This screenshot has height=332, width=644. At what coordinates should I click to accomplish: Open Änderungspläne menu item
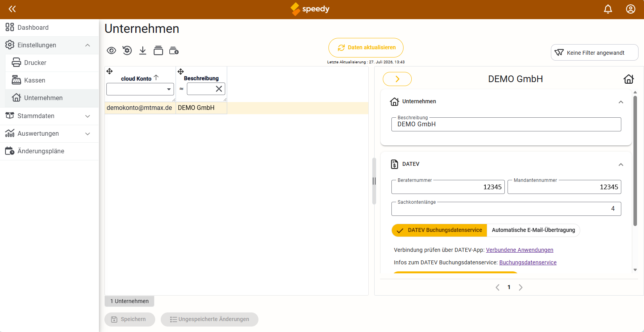[x=49, y=151]
